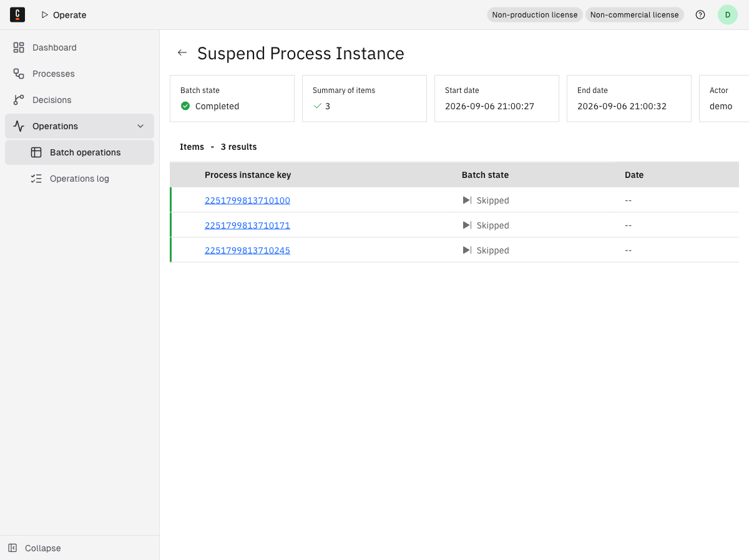The height and width of the screenshot is (560, 749).
Task: Go back using the left arrow
Action: pyautogui.click(x=182, y=53)
